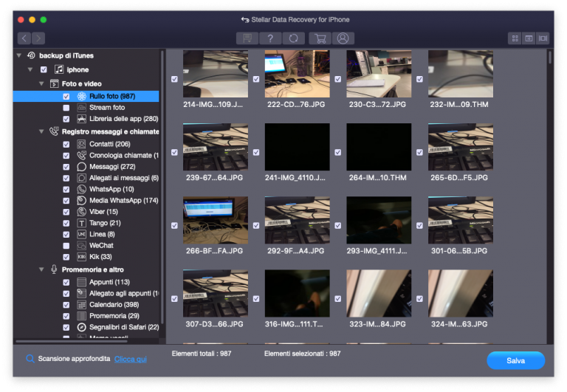Select thumbnail 230-C3...72.JPG

point(379,74)
